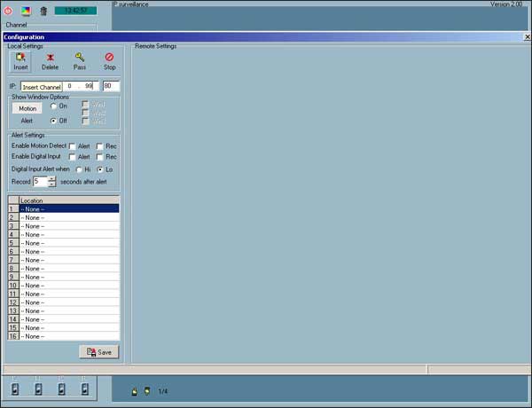Viewport: 532px width, 408px height.
Task: Select location row 6 None
Action: pos(69,251)
